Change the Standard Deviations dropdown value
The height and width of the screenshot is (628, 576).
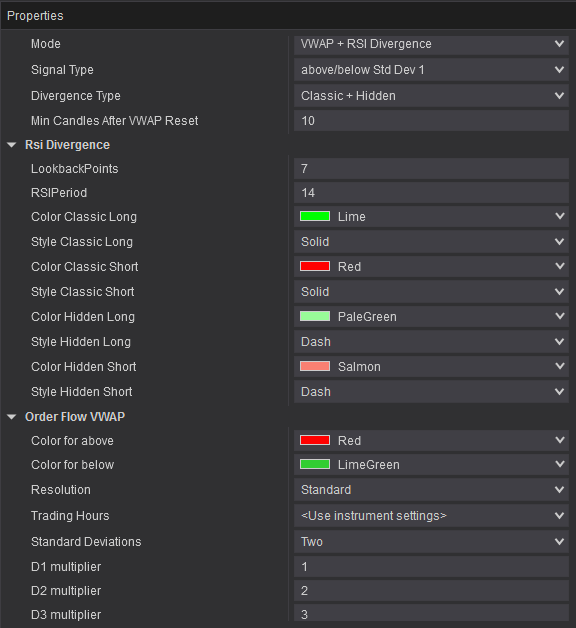(x=431, y=542)
